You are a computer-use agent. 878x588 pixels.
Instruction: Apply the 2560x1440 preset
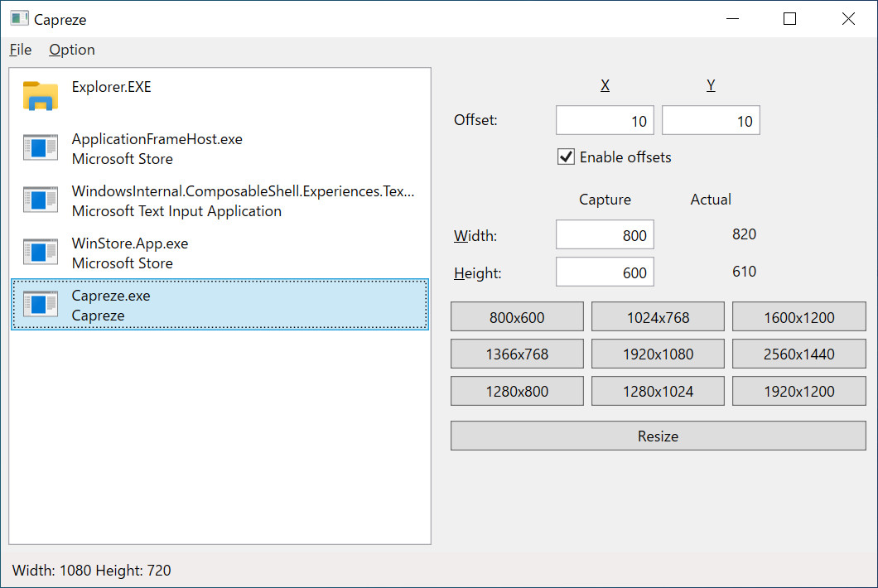tap(799, 354)
